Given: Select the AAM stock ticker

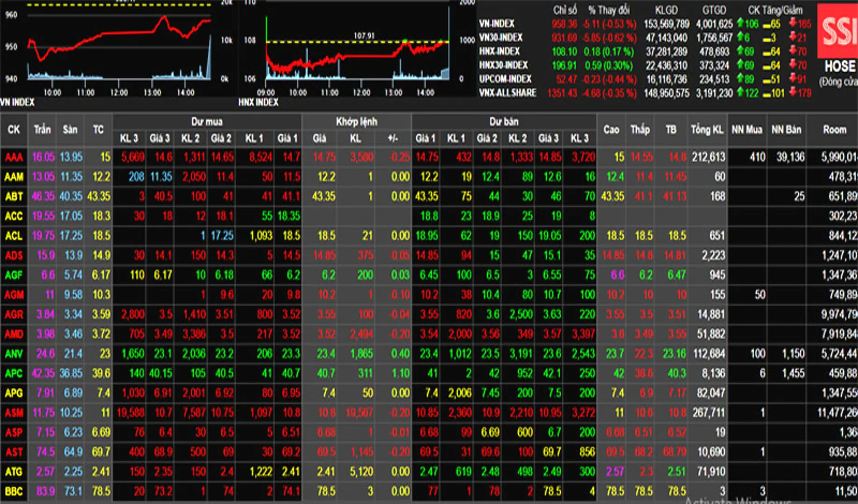Looking at the screenshot, I should coord(14,176).
